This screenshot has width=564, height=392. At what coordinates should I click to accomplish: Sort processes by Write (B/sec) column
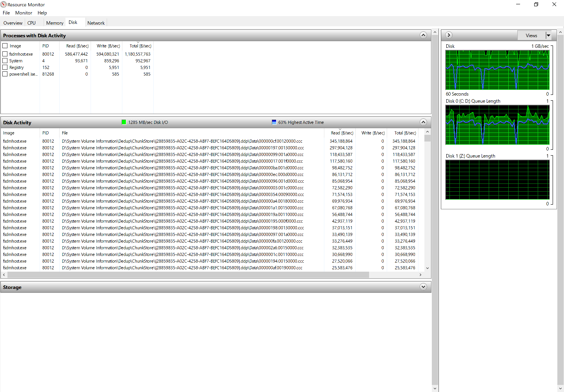click(106, 46)
